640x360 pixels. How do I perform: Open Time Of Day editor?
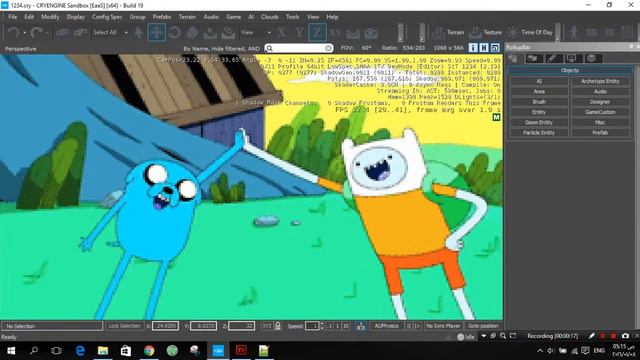tap(529, 32)
